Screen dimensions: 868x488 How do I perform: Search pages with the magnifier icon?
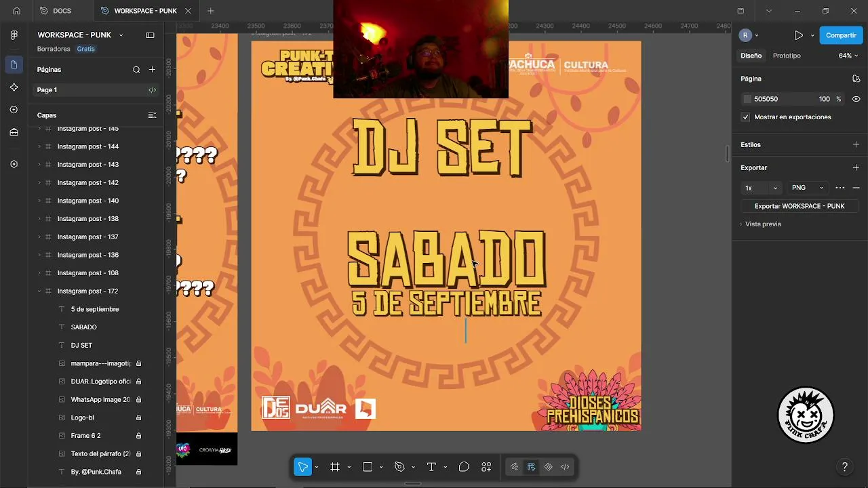pos(136,70)
